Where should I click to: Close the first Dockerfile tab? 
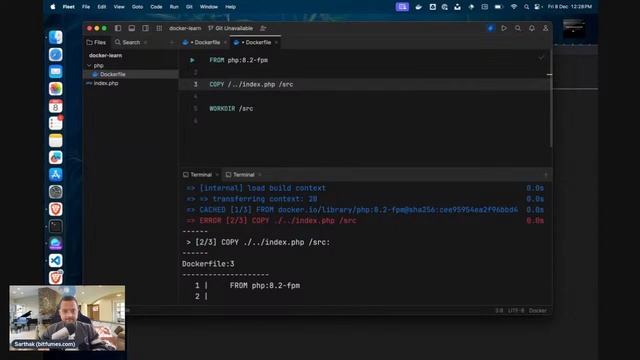coord(225,42)
